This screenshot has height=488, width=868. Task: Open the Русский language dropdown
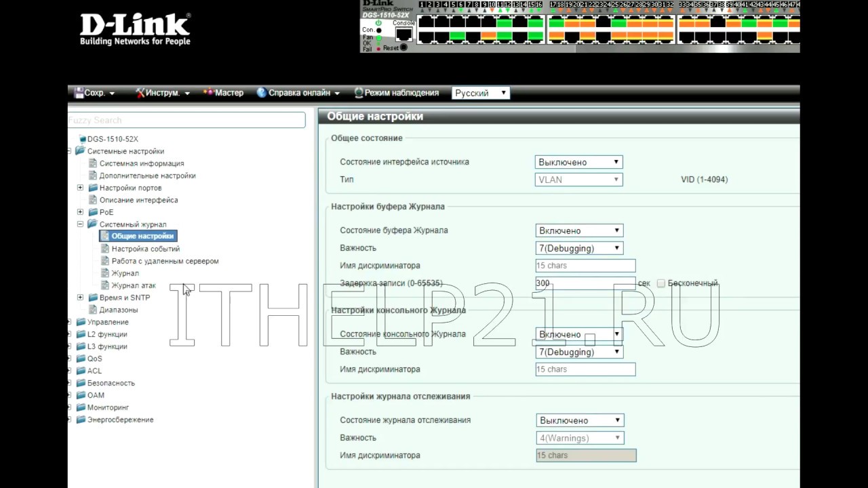(x=481, y=93)
